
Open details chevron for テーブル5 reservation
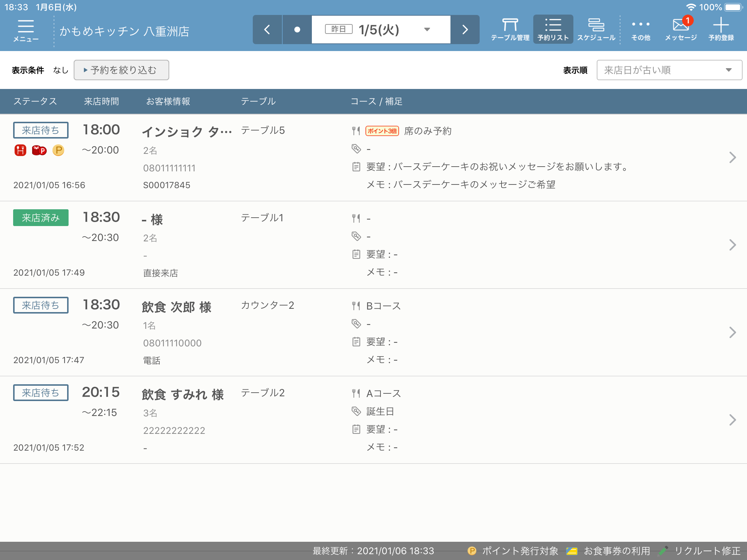732,157
